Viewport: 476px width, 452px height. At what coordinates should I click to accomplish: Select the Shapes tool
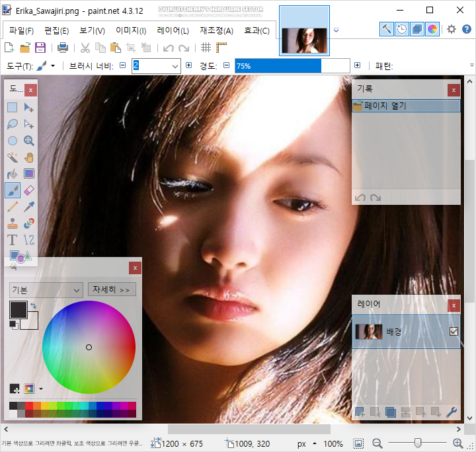20,256
